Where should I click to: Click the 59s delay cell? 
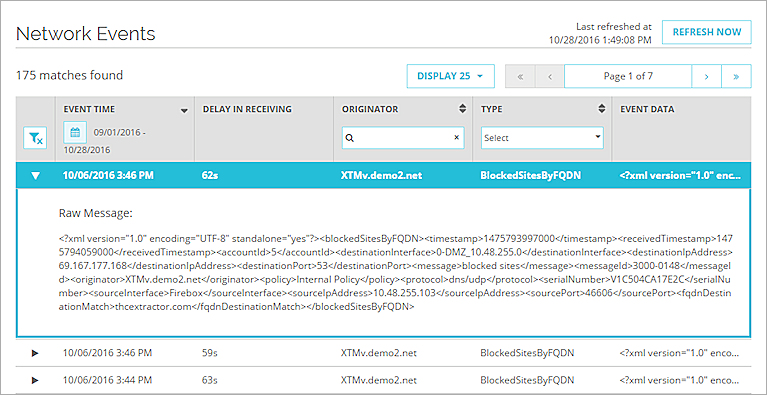[x=210, y=353]
